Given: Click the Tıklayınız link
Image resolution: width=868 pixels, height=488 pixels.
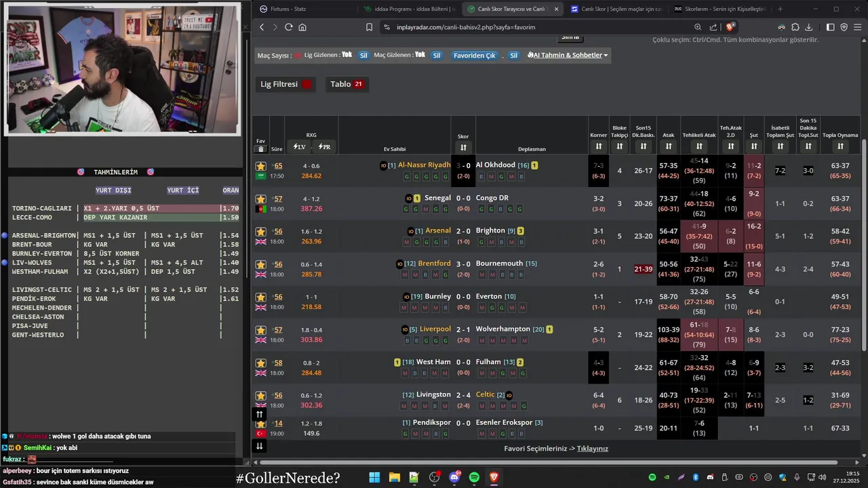Looking at the screenshot, I should click(593, 449).
